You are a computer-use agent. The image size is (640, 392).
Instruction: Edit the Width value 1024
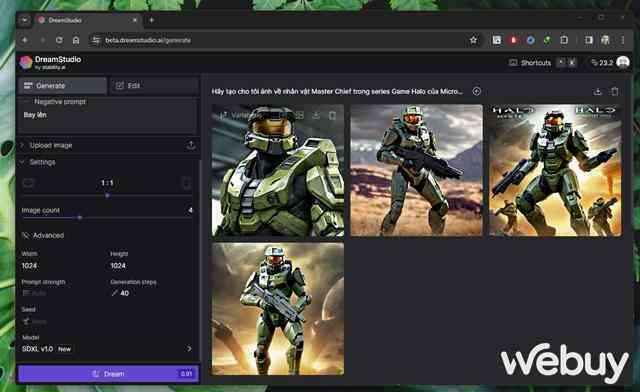tap(29, 266)
